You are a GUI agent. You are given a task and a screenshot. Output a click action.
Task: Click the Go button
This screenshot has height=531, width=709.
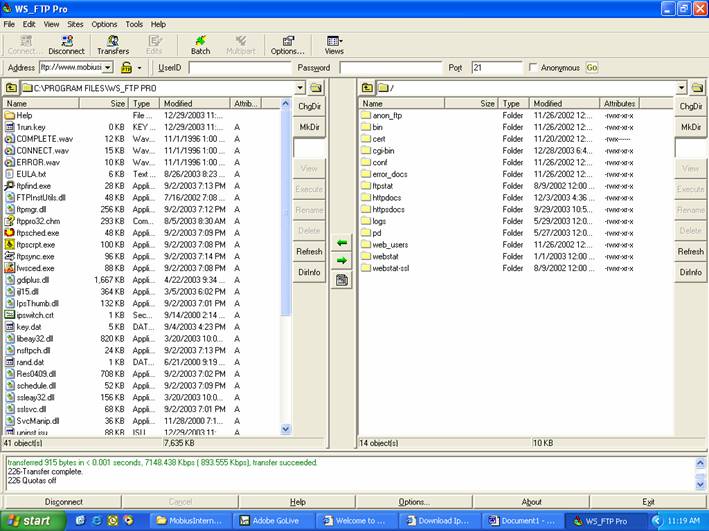click(592, 67)
